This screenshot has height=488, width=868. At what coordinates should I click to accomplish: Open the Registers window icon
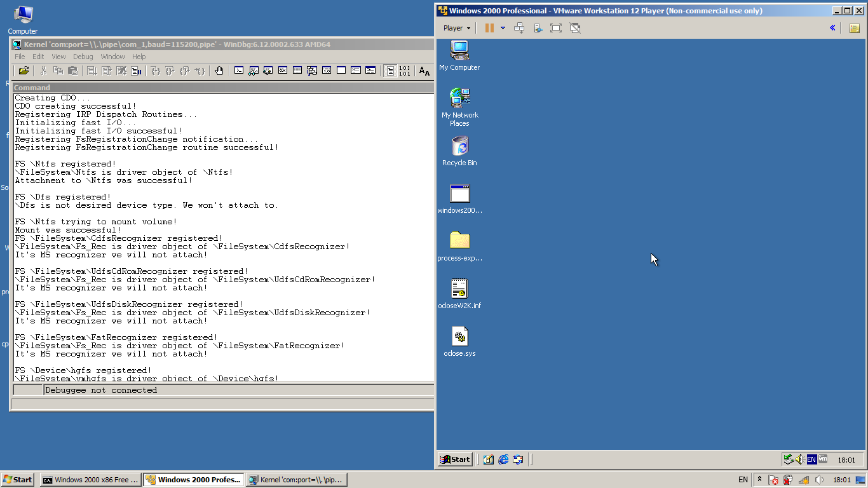point(283,71)
